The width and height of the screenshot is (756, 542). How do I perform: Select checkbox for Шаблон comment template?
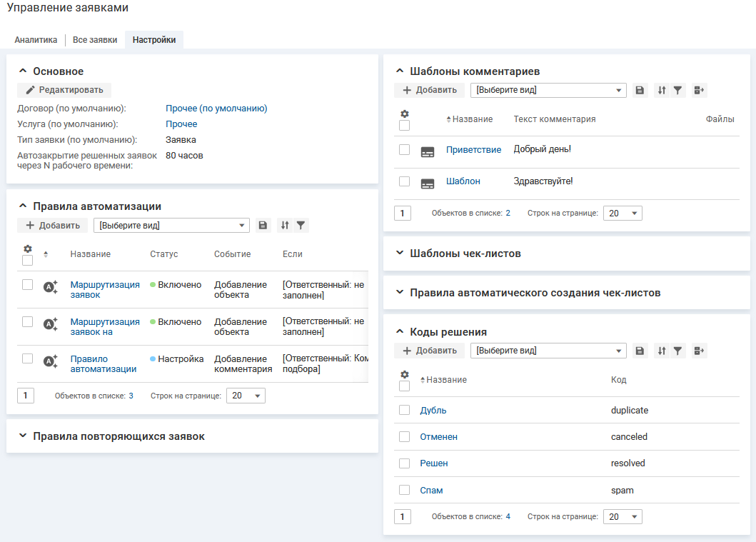pos(405,181)
